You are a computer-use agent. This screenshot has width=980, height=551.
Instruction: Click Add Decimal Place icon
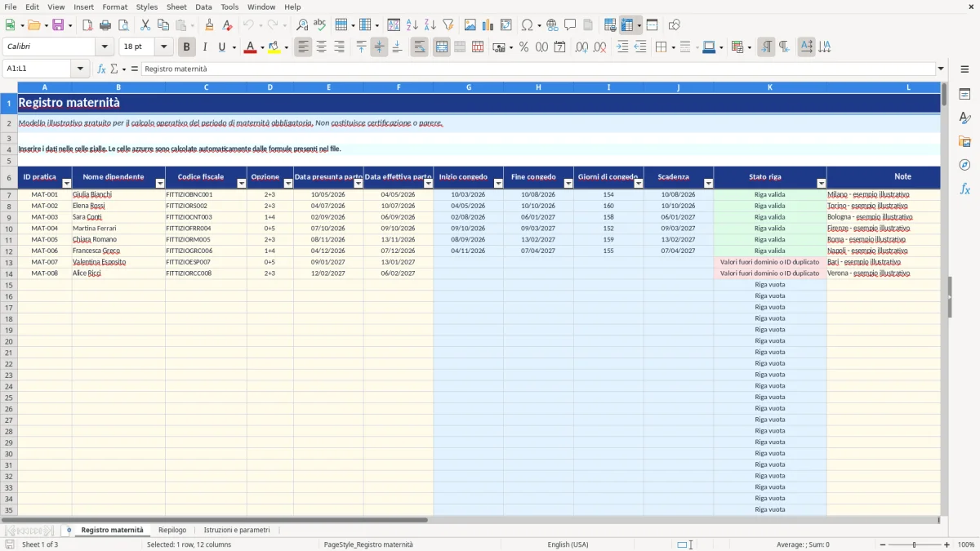(581, 47)
